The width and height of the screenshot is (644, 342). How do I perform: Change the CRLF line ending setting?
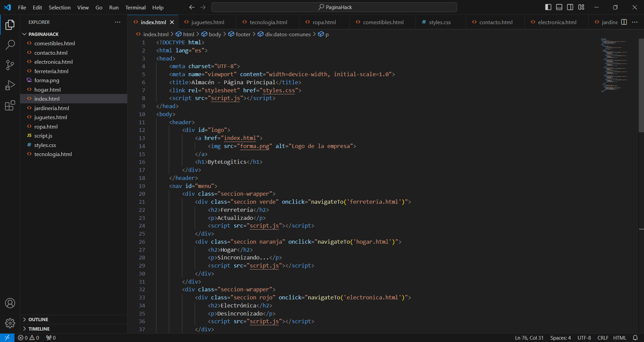point(603,338)
